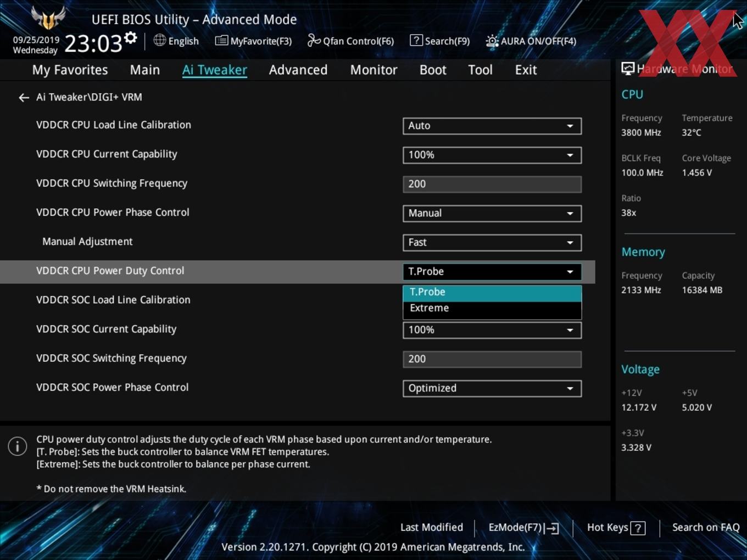The height and width of the screenshot is (560, 747).
Task: Click Memory frequency 2133 MHz
Action: 641,290
